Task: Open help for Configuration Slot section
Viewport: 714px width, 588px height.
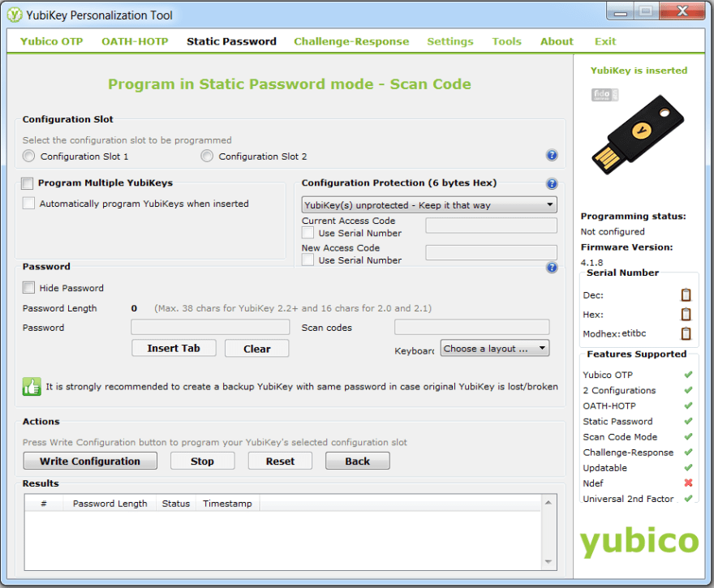Action: [x=552, y=155]
